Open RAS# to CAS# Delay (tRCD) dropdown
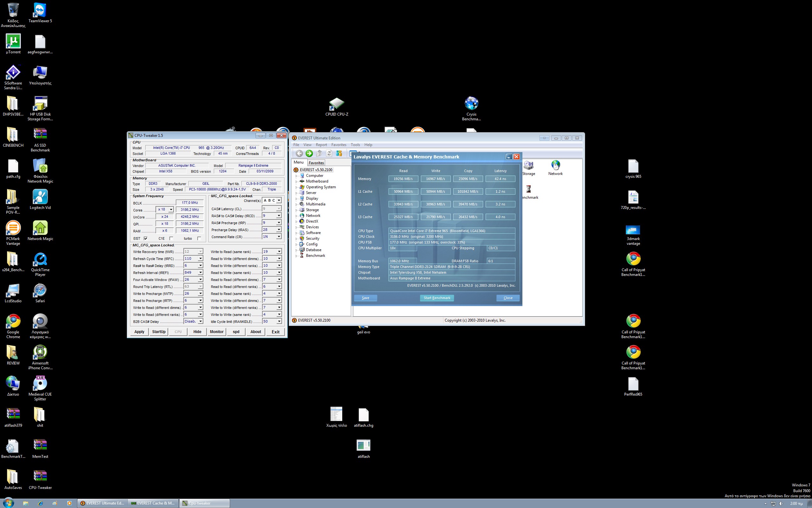The image size is (812, 508). [278, 216]
